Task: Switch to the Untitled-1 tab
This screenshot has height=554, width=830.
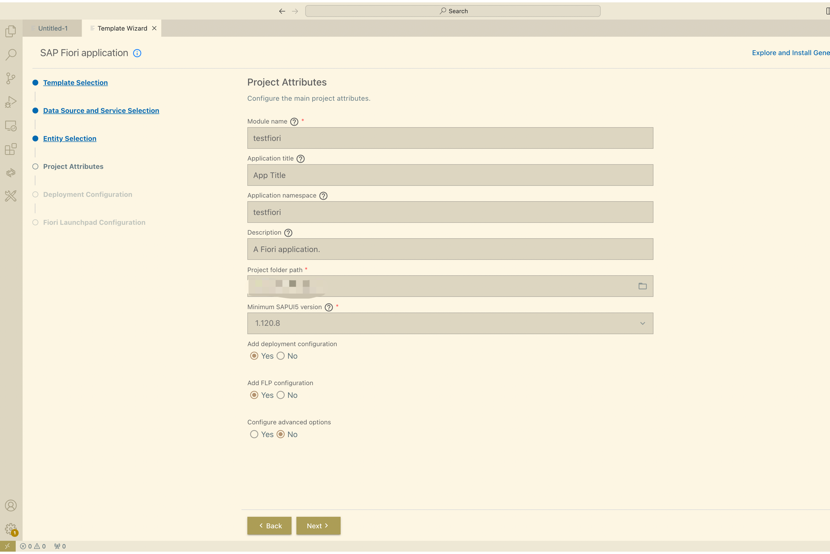Action: pyautogui.click(x=53, y=29)
